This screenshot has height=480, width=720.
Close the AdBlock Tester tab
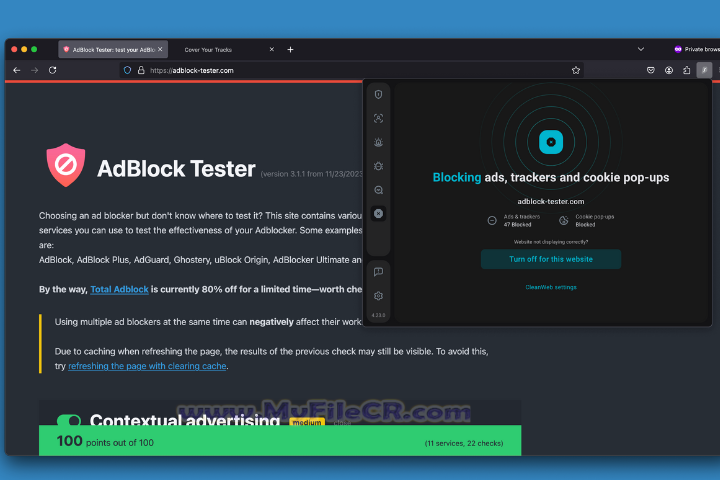coord(160,49)
